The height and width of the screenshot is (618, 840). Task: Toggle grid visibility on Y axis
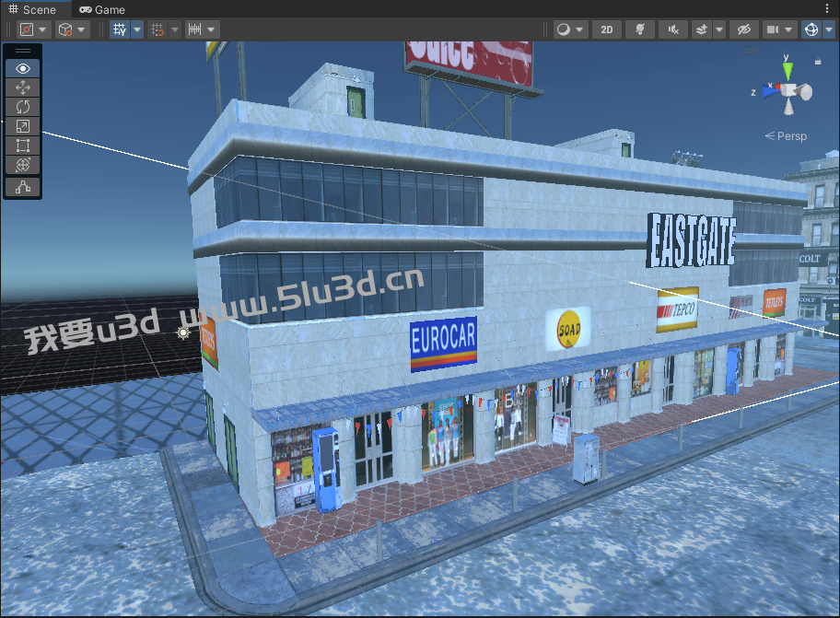(x=120, y=29)
